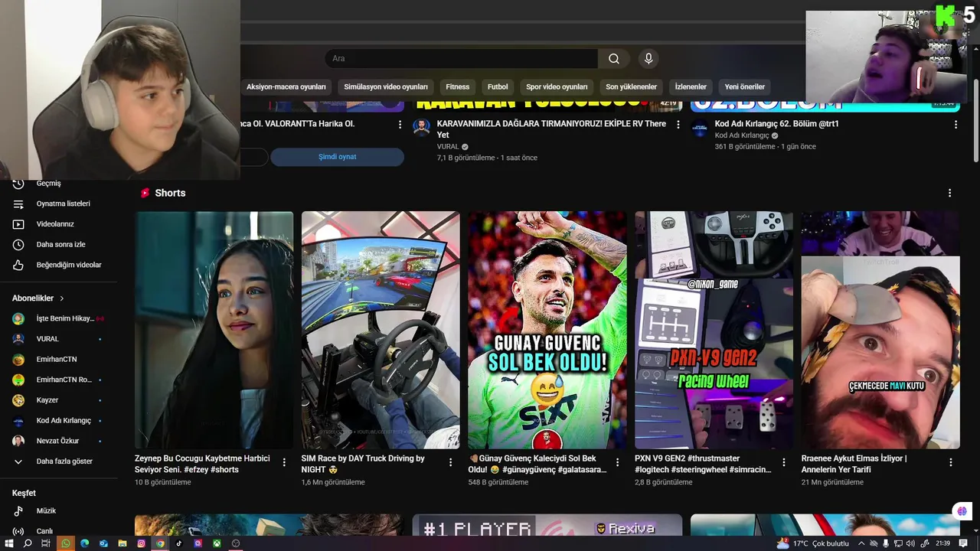
Task: Click the search magnifier button
Action: point(614,59)
